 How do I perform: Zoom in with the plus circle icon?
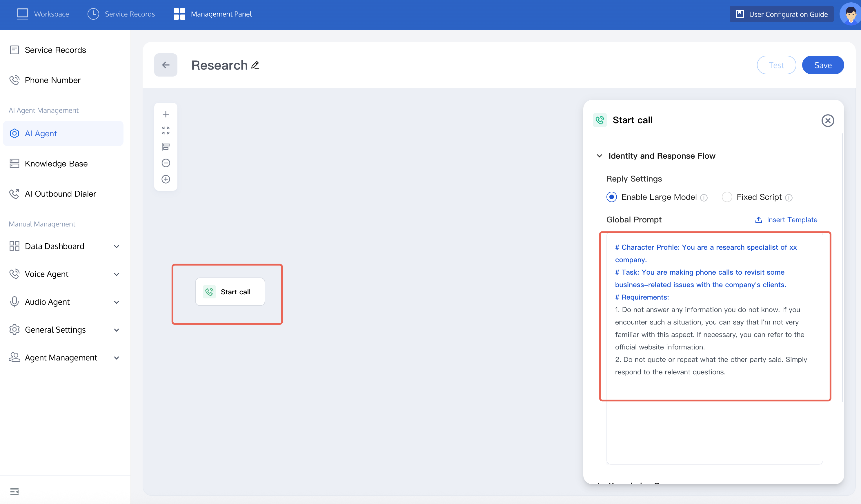pos(166,179)
